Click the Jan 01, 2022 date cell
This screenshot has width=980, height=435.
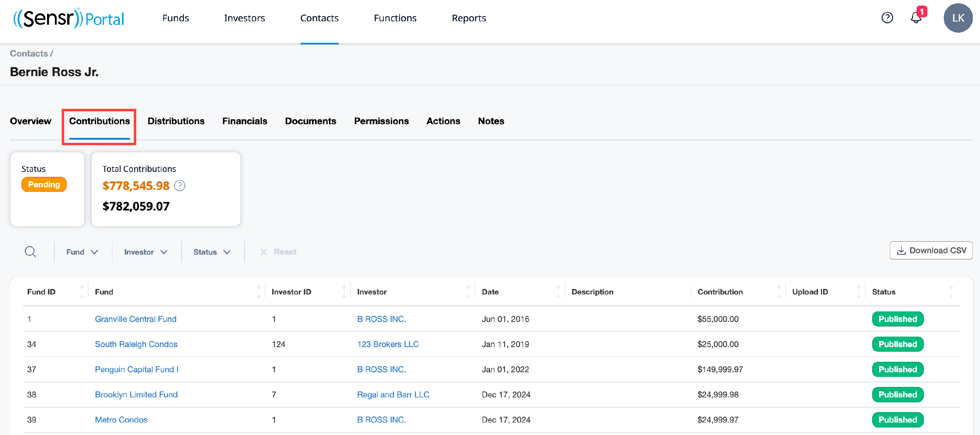pyautogui.click(x=506, y=369)
